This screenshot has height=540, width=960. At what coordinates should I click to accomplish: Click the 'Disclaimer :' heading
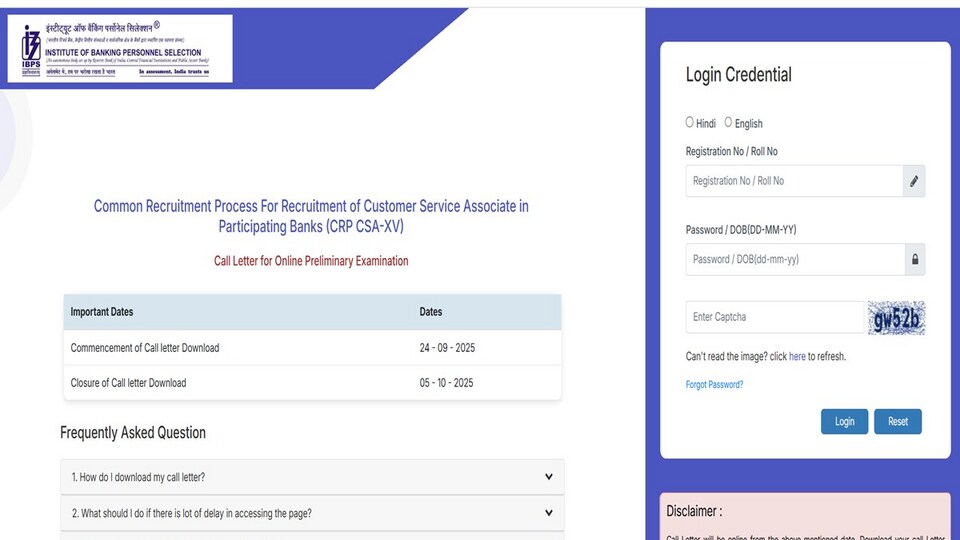point(694,511)
